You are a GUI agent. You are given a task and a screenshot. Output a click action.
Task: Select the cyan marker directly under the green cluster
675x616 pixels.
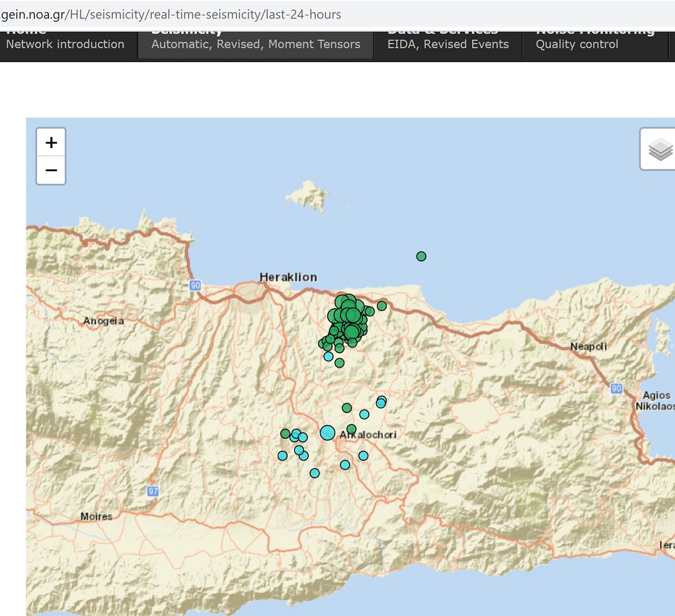(329, 356)
